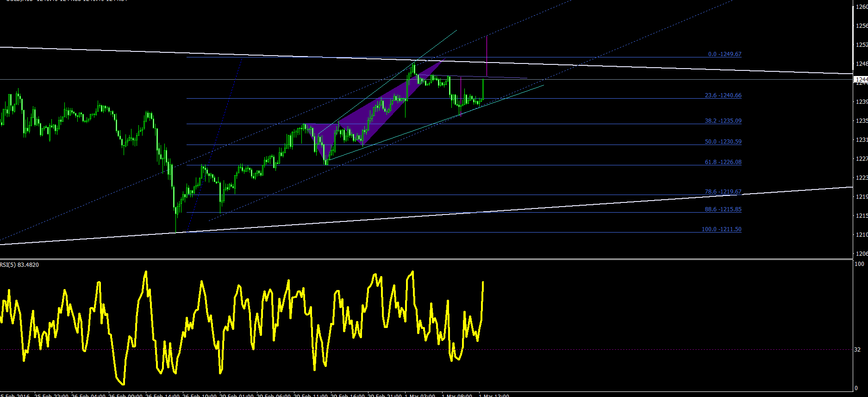Screen dimensions: 868x397
Task: Click the 1227 price axis label
Action: pos(862,159)
